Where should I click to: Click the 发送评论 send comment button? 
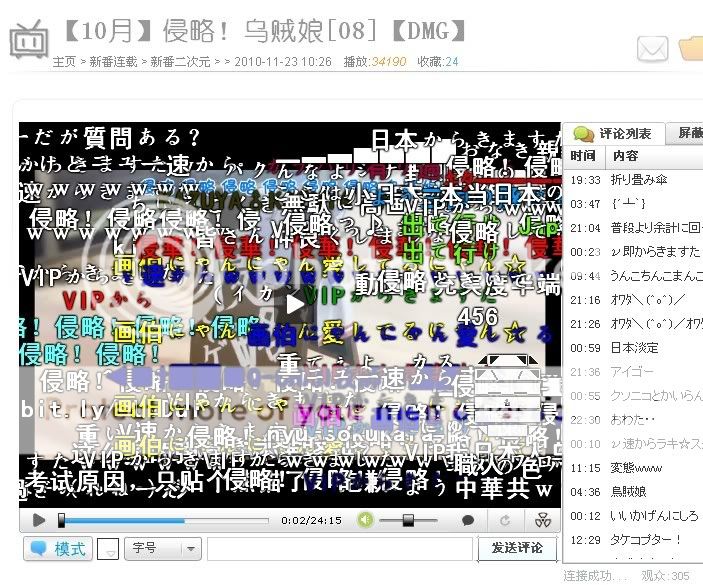pyautogui.click(x=517, y=548)
